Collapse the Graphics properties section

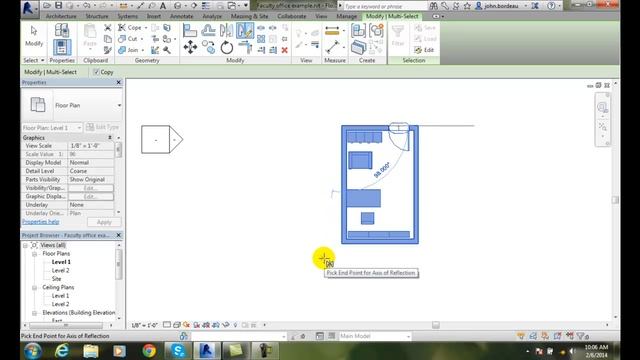(x=110, y=138)
